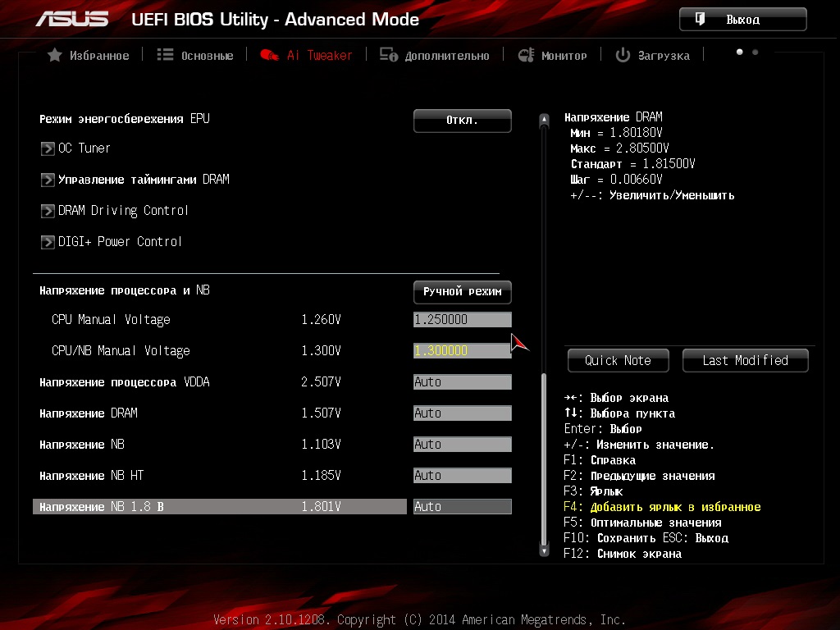Click the CPU/NB Manual Voltage 1.300000 field

tap(463, 350)
